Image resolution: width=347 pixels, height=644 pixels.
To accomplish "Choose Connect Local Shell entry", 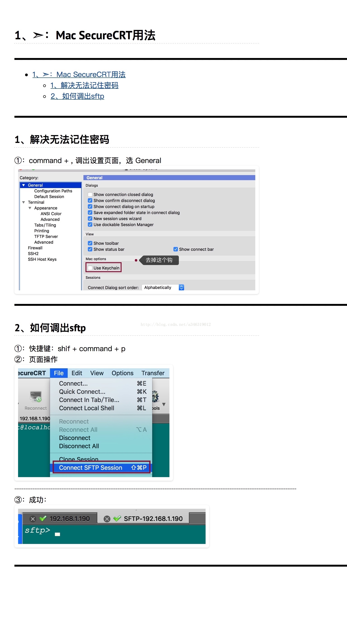I will tap(101, 408).
